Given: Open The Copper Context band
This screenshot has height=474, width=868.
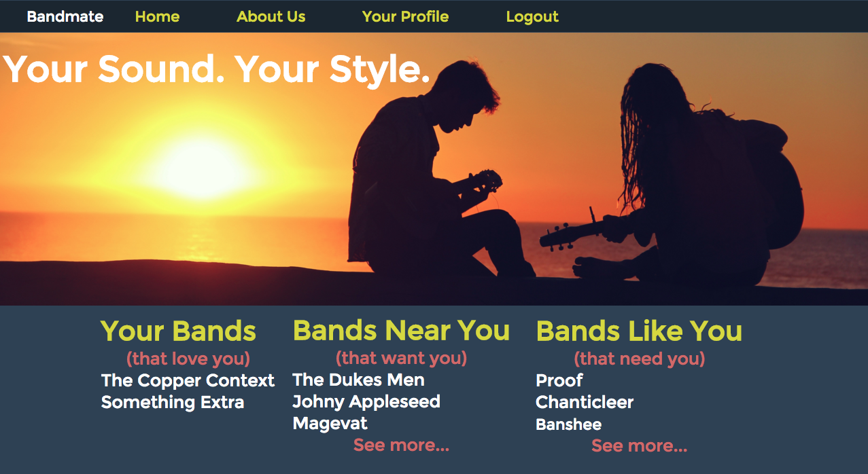Looking at the screenshot, I should point(188,380).
